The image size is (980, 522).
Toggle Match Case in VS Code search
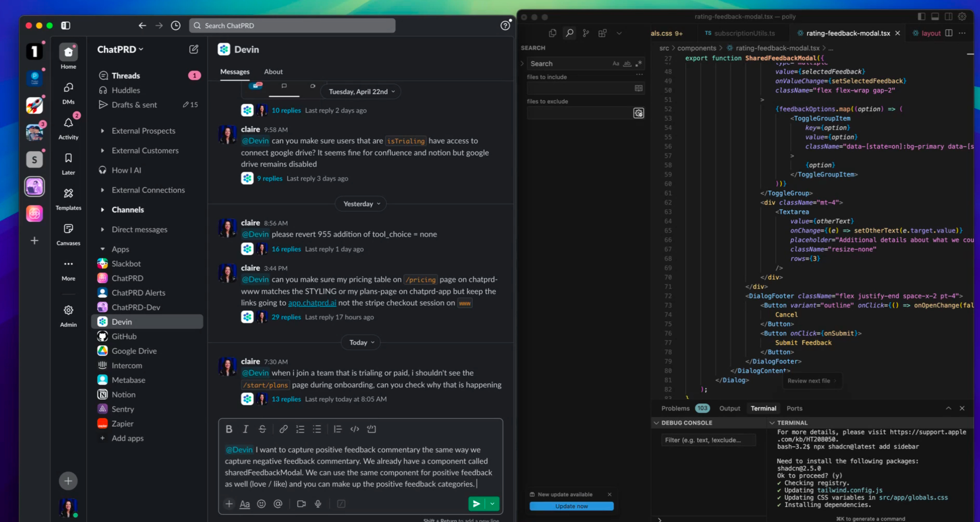(616, 64)
